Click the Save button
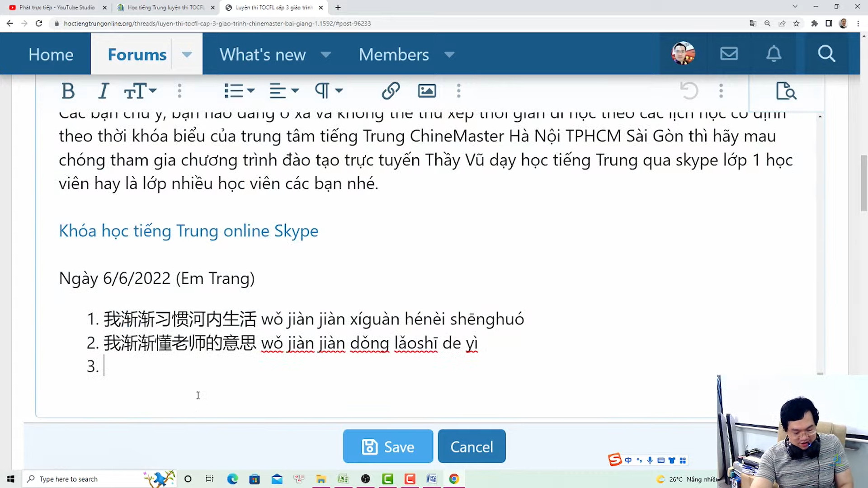This screenshot has width=868, height=488. pyautogui.click(x=388, y=446)
